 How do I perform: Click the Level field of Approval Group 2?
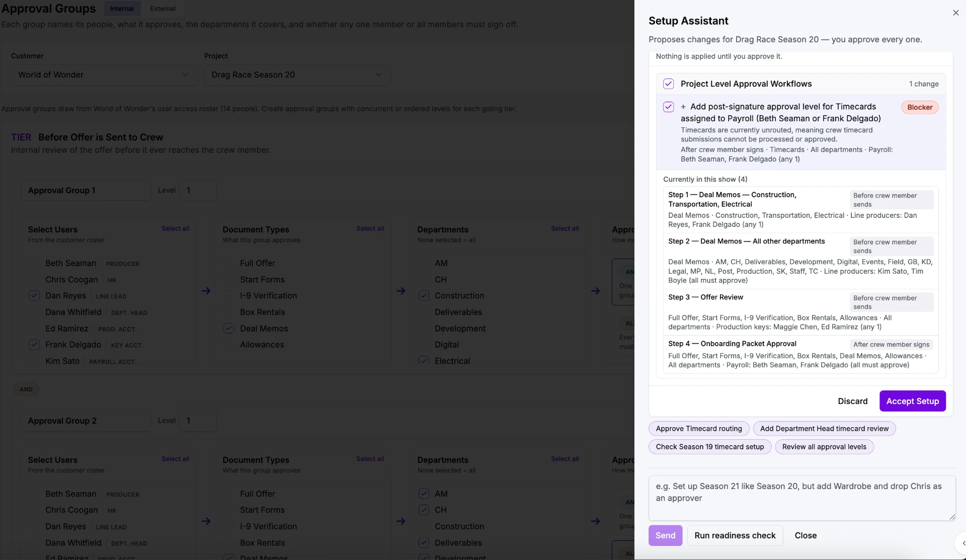[198, 421]
